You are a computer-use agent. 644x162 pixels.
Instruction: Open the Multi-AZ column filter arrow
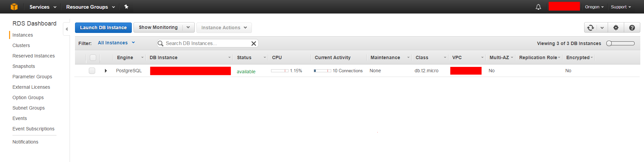[x=512, y=57]
